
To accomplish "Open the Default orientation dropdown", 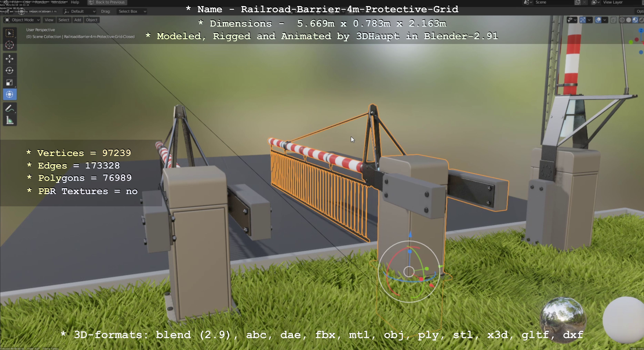I will click(x=79, y=11).
